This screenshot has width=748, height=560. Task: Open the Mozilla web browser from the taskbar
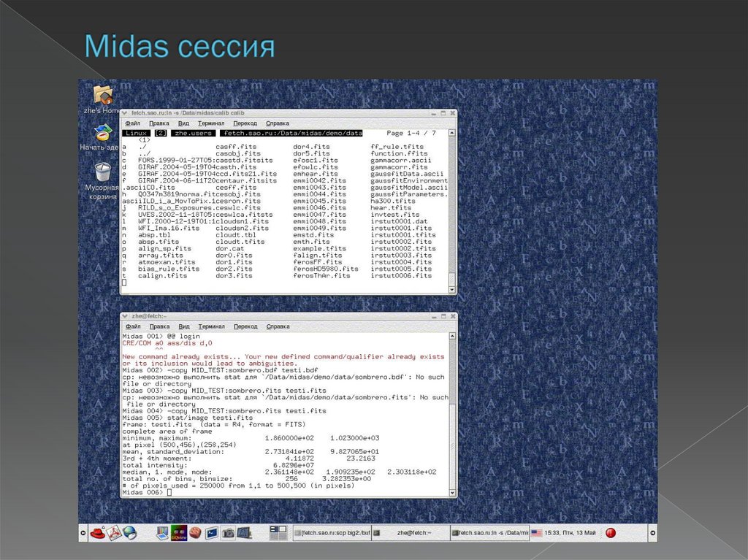point(129,533)
